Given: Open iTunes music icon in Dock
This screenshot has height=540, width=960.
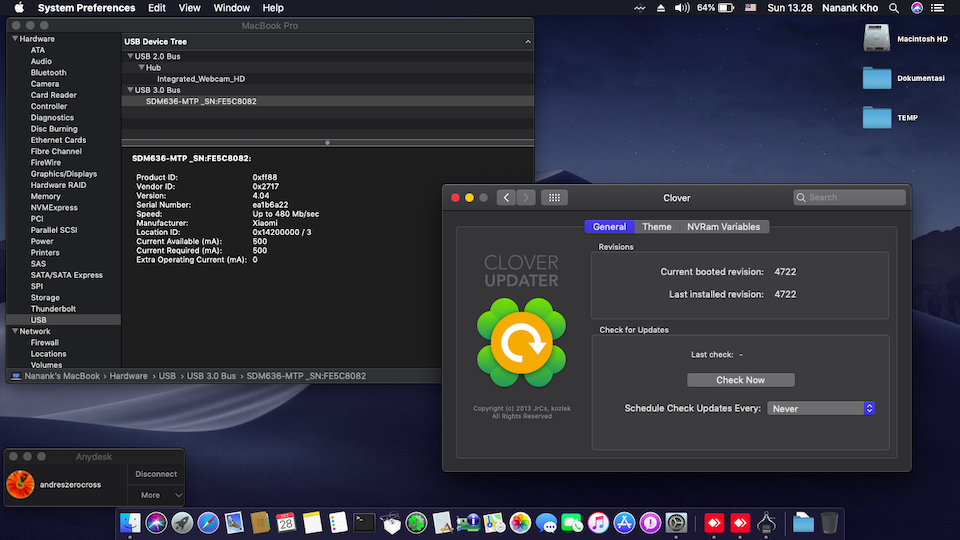Looking at the screenshot, I should 598,523.
